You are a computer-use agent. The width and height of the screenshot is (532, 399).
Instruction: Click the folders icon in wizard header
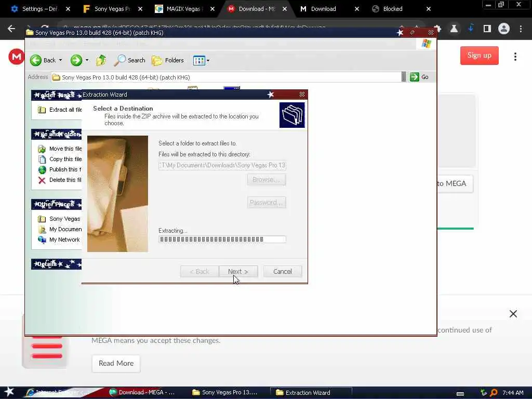(x=292, y=115)
